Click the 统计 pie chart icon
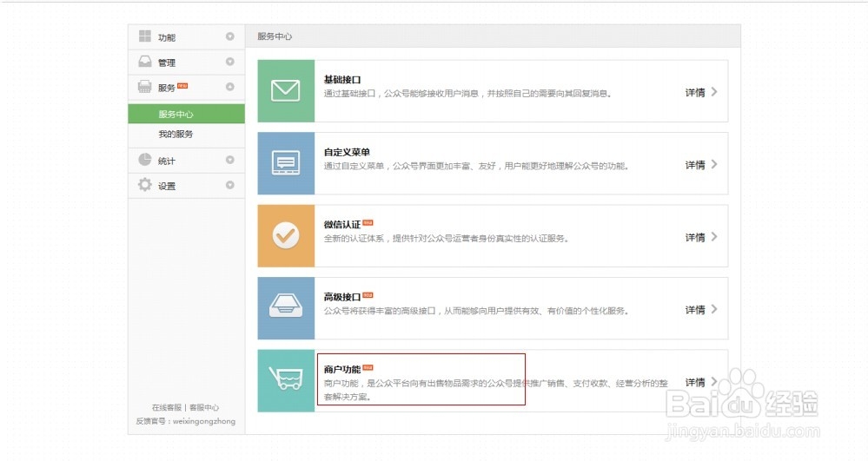Screen dimensions: 868x461 [144, 160]
